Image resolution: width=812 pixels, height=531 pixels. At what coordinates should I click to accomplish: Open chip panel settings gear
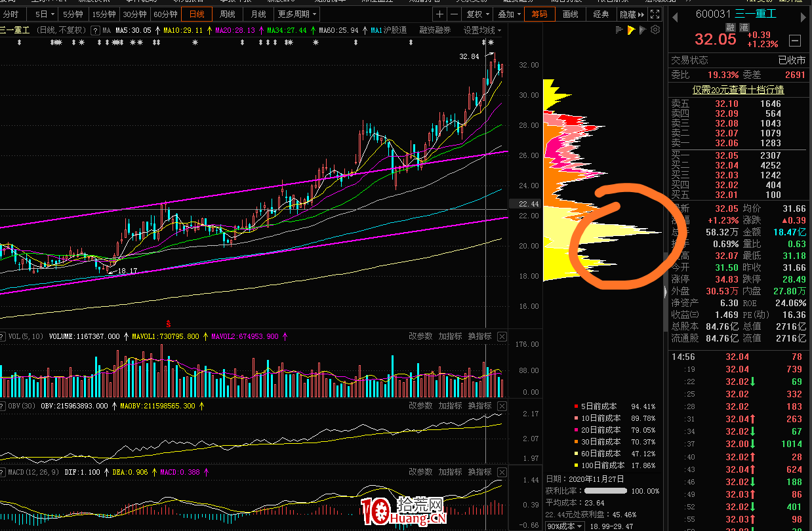click(x=655, y=30)
